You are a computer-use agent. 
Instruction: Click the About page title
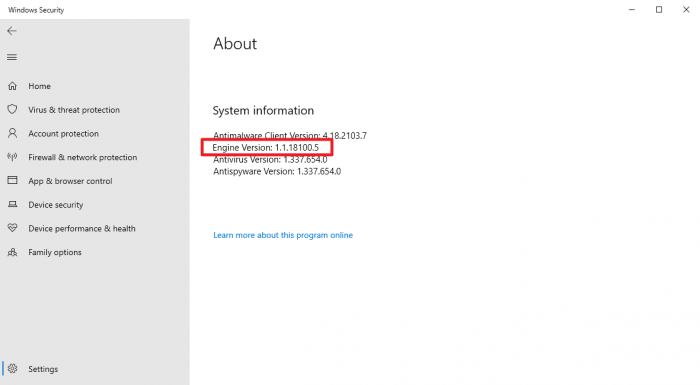click(235, 44)
